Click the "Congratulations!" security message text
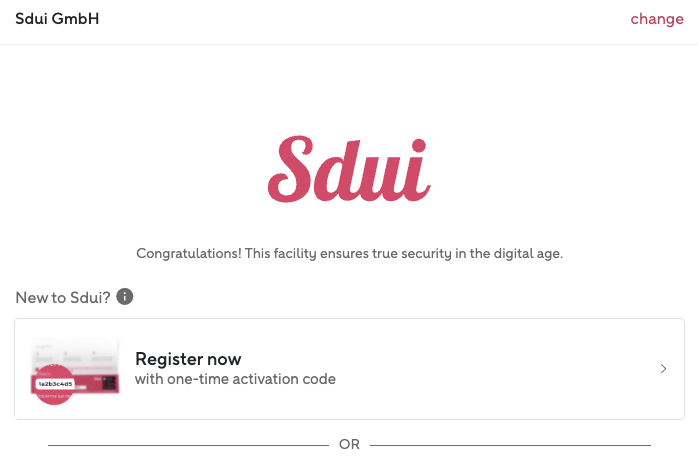This screenshot has height=456, width=698. coord(349,254)
